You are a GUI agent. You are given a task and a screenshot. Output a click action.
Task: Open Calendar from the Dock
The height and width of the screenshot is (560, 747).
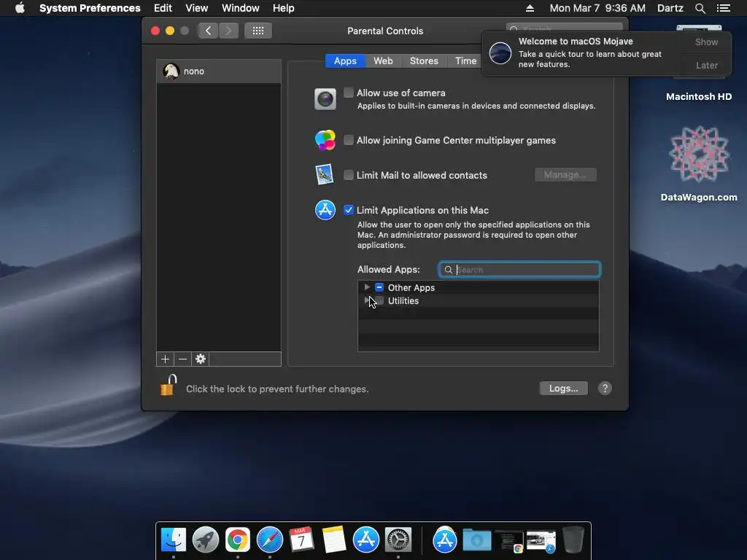(x=301, y=540)
